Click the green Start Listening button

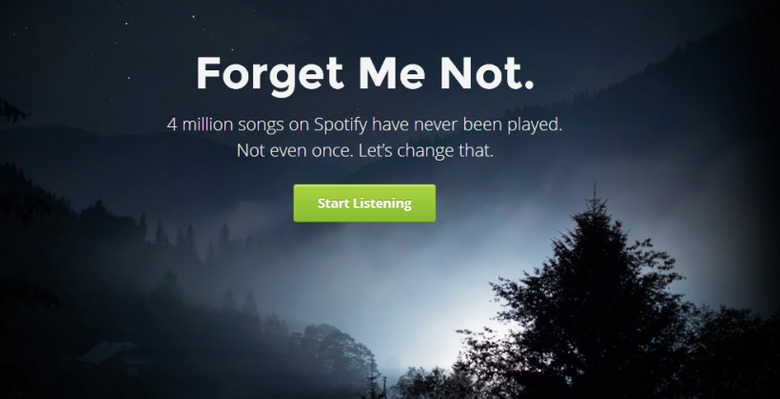click(x=364, y=203)
